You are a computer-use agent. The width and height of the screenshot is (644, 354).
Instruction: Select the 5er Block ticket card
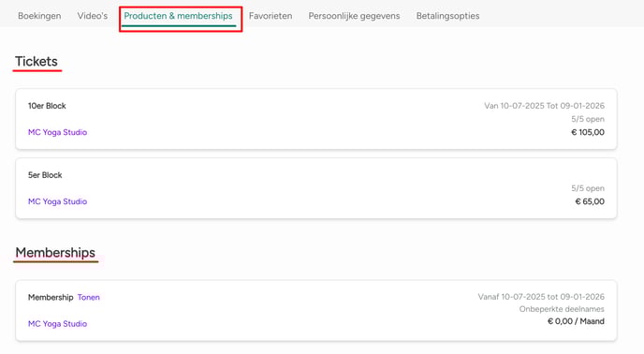pos(316,188)
